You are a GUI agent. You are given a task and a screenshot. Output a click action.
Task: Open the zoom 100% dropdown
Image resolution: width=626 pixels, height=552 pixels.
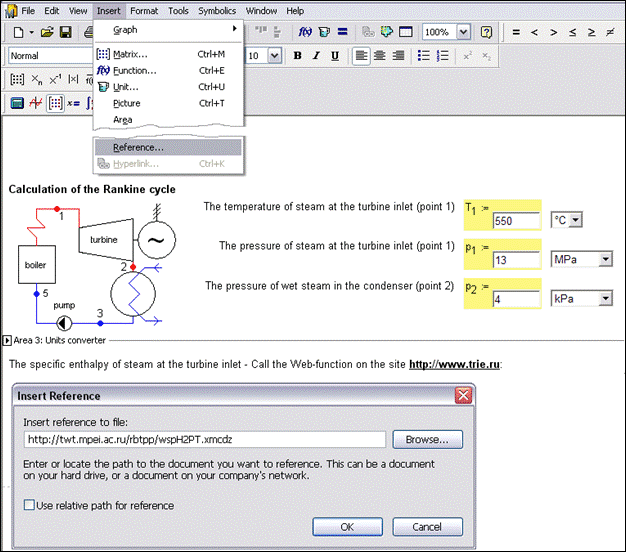point(464,32)
